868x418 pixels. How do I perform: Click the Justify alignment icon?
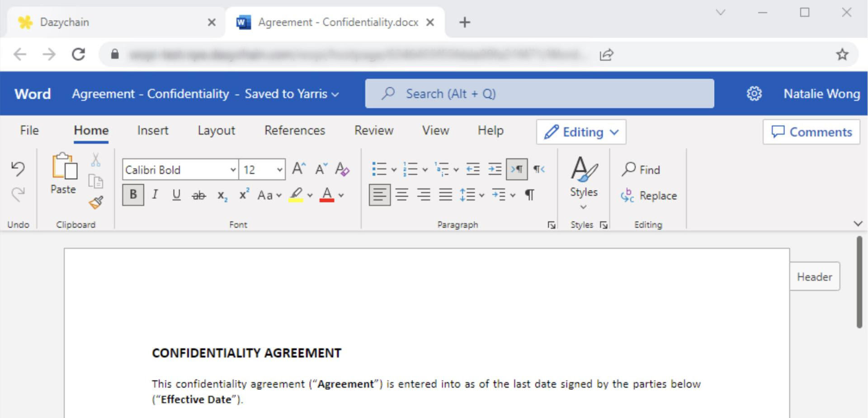coord(445,195)
